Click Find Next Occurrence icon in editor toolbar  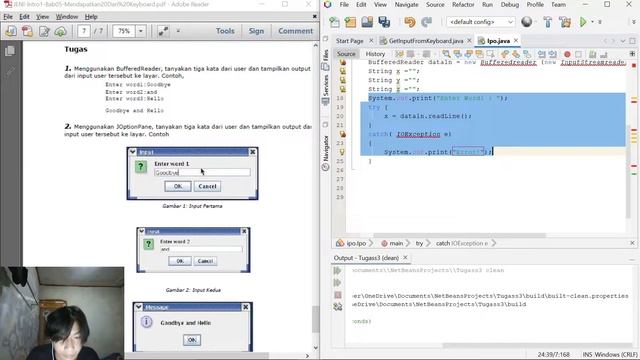(469, 54)
